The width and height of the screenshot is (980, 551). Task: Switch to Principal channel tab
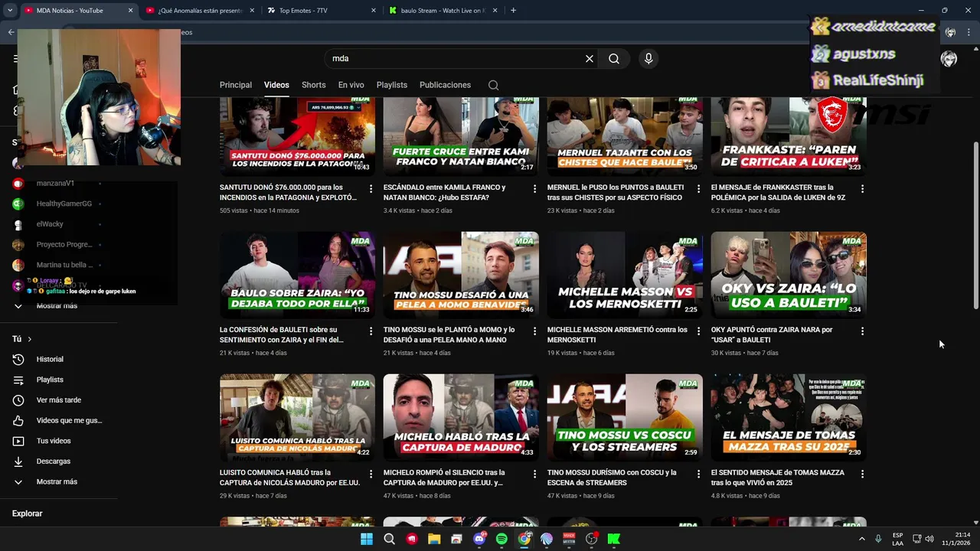tap(236, 85)
